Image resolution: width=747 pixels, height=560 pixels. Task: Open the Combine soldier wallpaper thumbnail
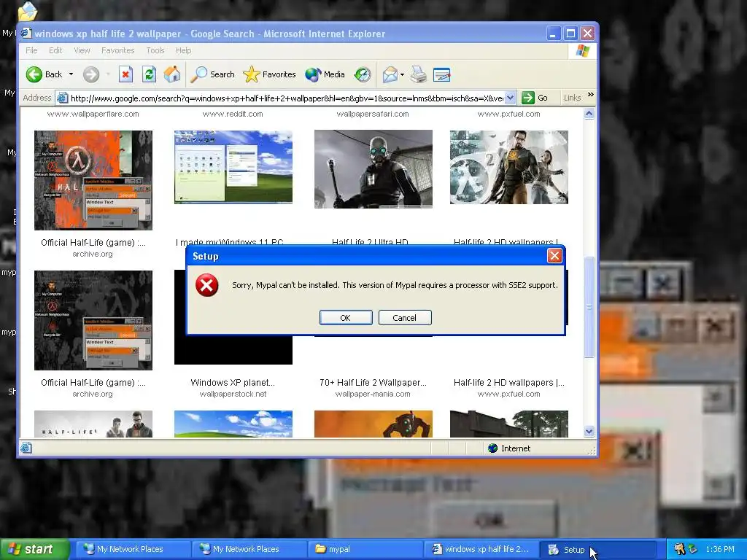click(x=373, y=168)
